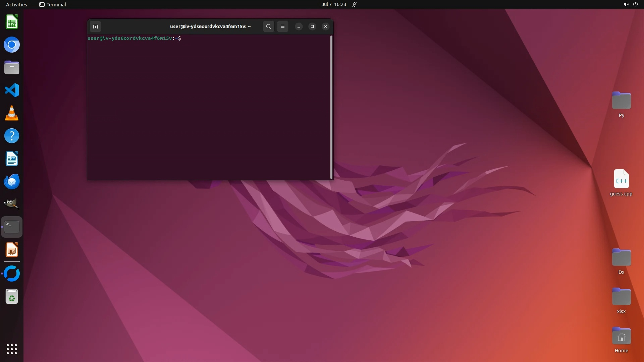Show Applications grid
This screenshot has width=644, height=362.
tap(12, 349)
